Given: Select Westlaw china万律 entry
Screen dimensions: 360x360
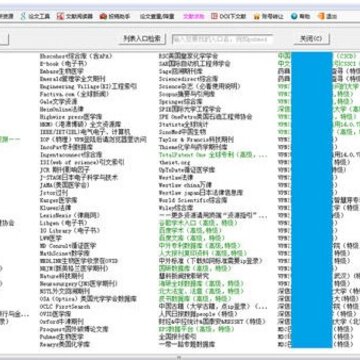Looking at the screenshot, I should click(x=185, y=185).
